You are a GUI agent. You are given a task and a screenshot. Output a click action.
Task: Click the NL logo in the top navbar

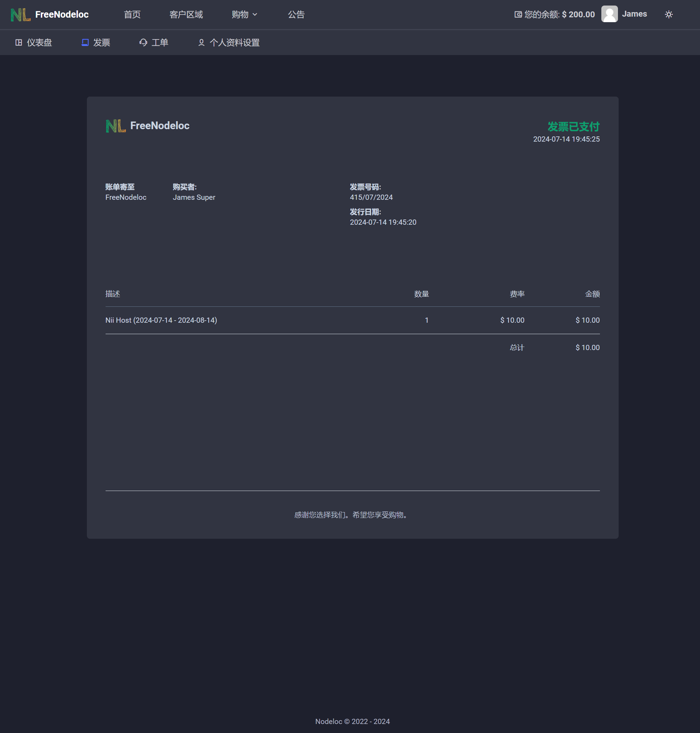point(20,15)
